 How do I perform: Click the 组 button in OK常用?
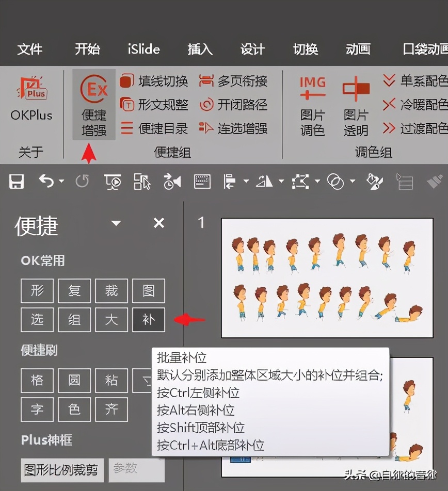(74, 319)
